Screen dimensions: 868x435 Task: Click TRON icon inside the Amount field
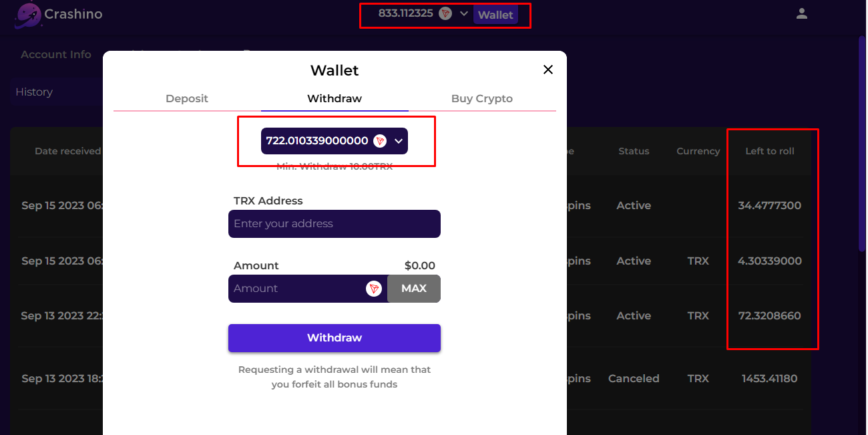[373, 289]
